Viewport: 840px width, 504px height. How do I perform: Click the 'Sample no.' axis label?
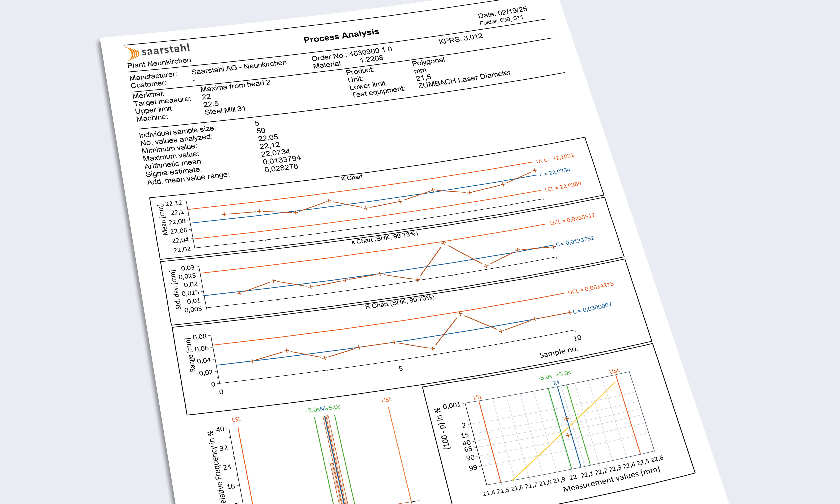coord(559,352)
